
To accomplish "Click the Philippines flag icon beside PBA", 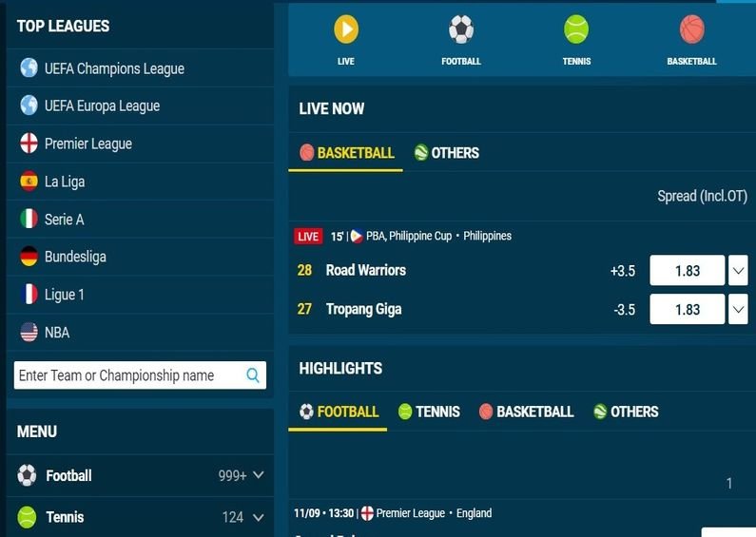I will click(357, 237).
